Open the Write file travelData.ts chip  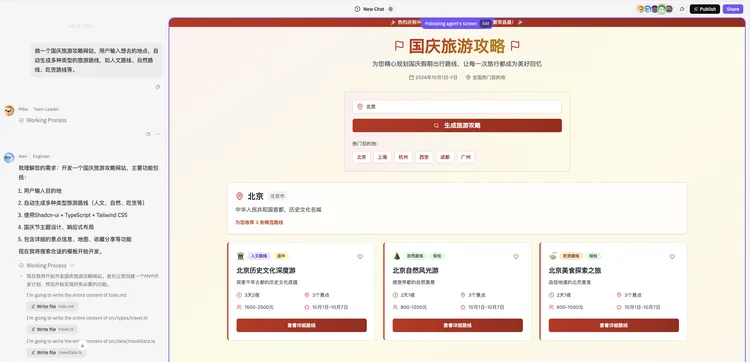click(x=56, y=352)
